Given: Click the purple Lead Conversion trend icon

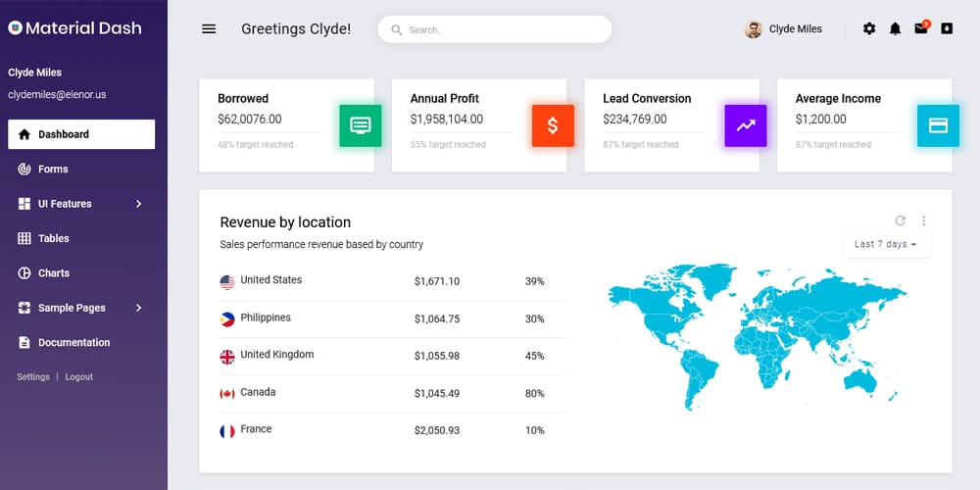Looking at the screenshot, I should 745,125.
